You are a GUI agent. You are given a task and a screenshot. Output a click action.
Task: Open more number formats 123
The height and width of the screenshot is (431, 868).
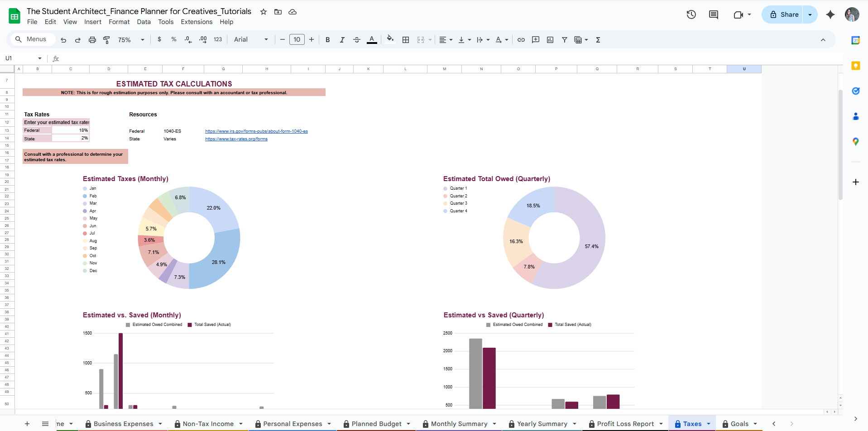pyautogui.click(x=218, y=39)
